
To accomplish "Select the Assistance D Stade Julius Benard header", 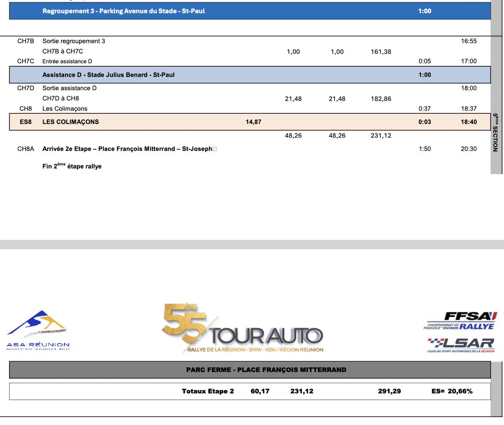I will 250,75.
